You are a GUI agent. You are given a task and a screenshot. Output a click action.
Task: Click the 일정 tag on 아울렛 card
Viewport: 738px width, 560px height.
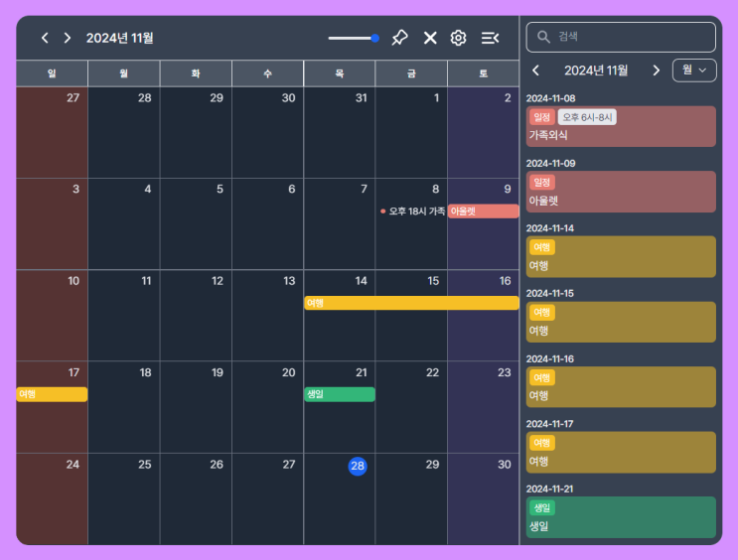click(x=541, y=182)
